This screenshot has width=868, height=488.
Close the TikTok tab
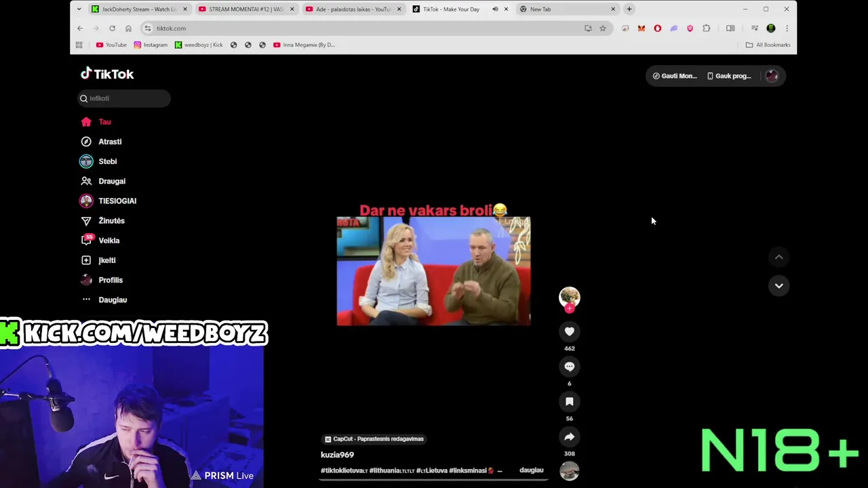(x=506, y=9)
